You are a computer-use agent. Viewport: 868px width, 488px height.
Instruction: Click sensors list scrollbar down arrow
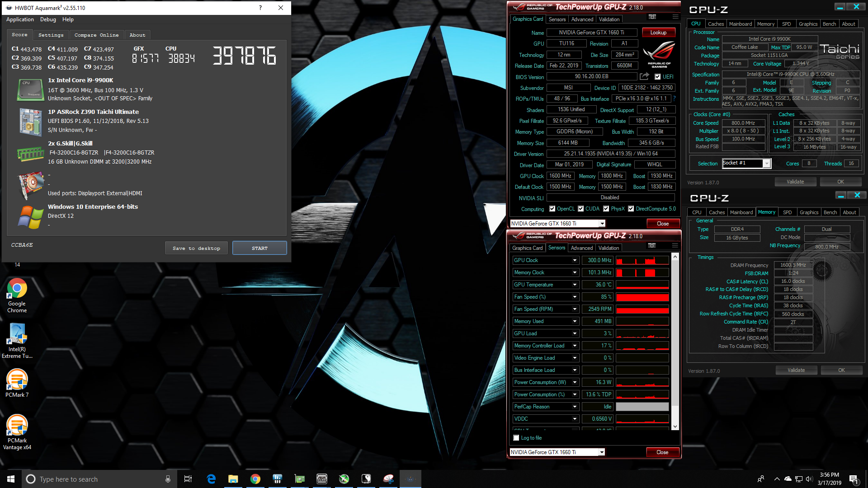point(675,426)
